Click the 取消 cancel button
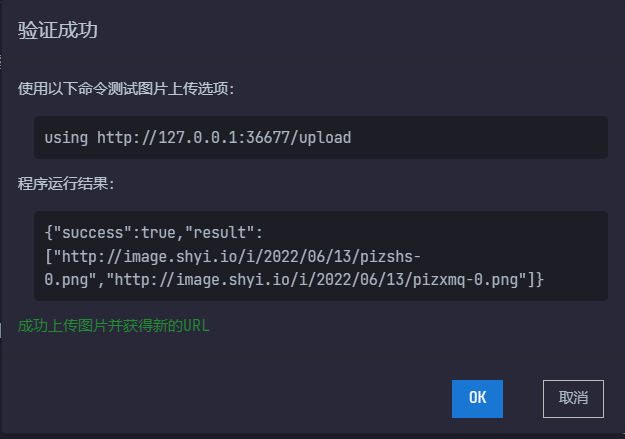The width and height of the screenshot is (625, 439). click(x=573, y=399)
